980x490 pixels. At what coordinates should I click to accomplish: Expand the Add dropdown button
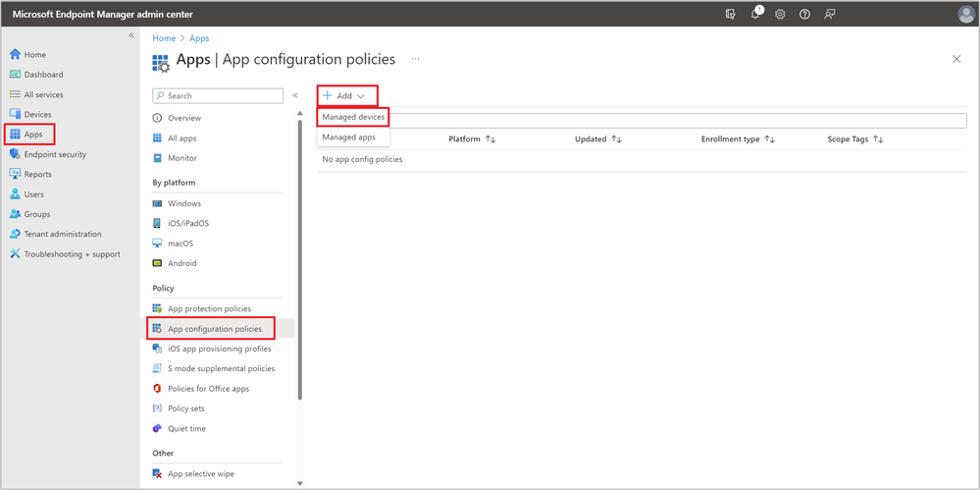346,96
